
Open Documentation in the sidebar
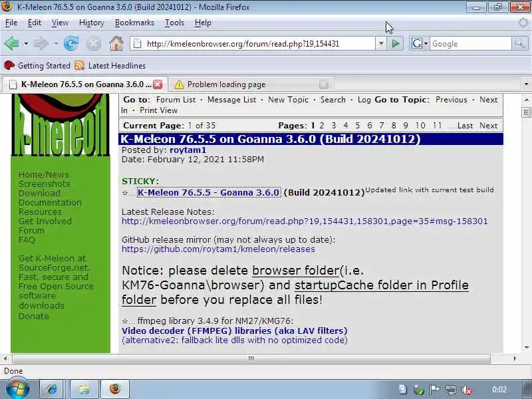50,203
